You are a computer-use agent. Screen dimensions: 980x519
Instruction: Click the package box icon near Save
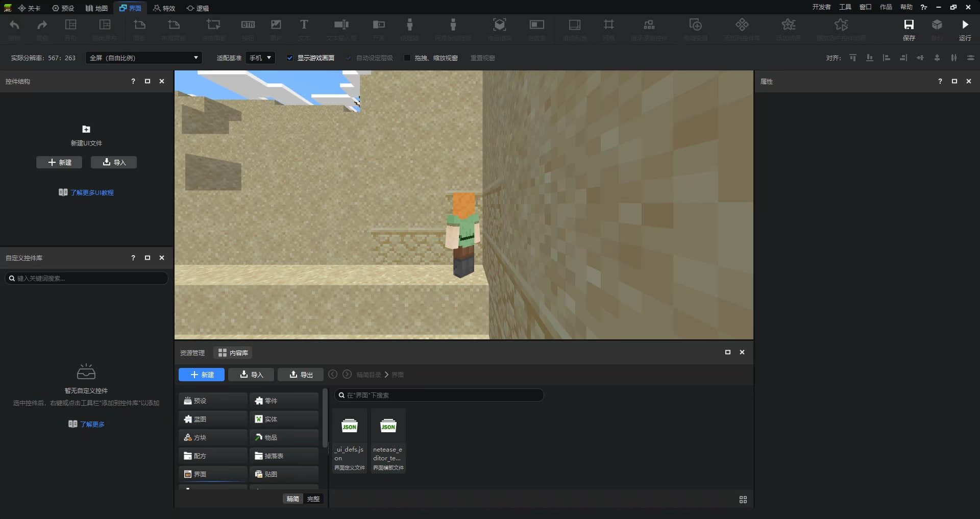(937, 24)
